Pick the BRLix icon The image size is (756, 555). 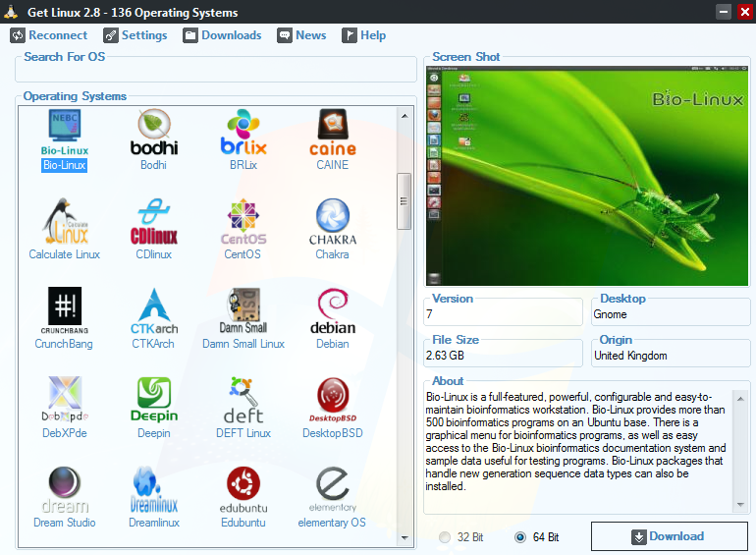(243, 133)
